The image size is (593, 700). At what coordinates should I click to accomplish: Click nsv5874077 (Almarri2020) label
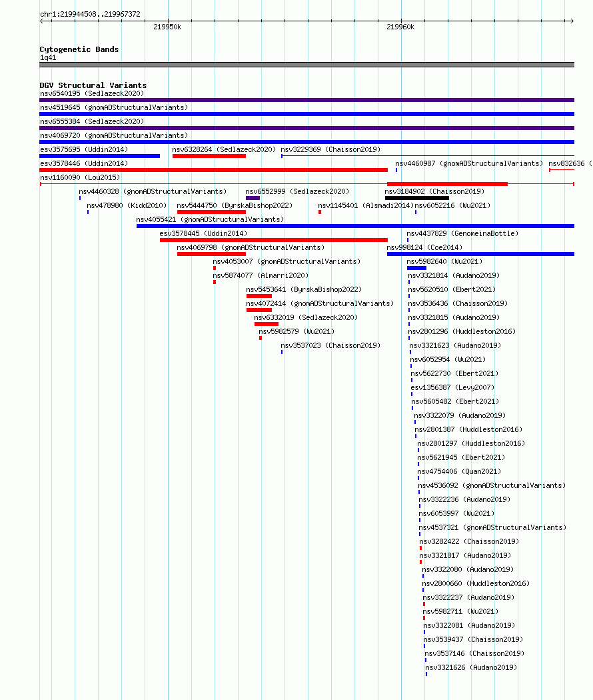pyautogui.click(x=261, y=275)
